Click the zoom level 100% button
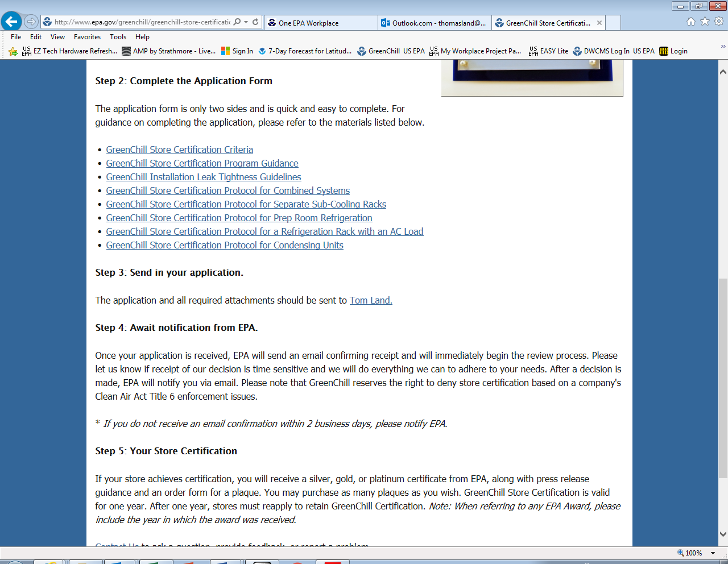The height and width of the screenshot is (564, 728). point(689,553)
